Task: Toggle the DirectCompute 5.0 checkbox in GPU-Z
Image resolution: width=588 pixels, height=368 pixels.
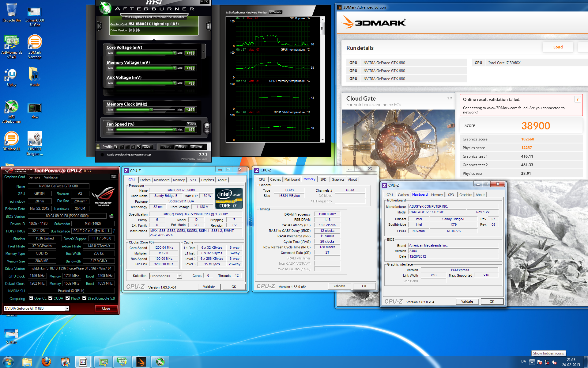Action: click(85, 298)
